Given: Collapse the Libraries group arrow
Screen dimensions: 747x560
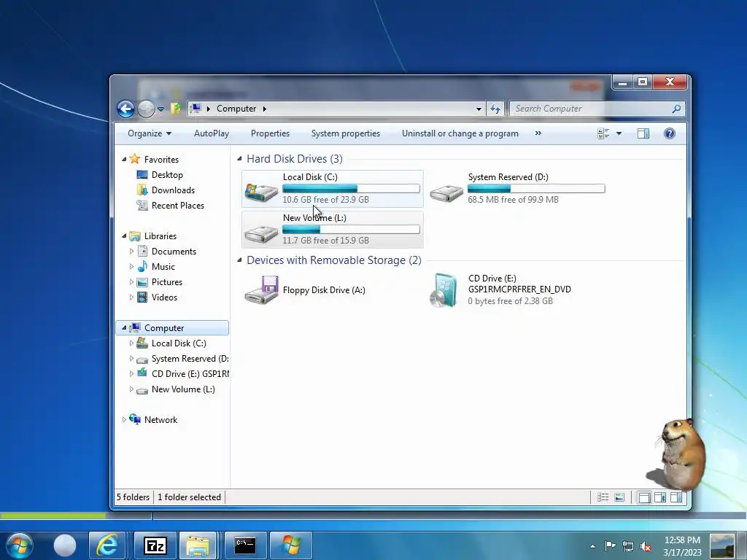Looking at the screenshot, I should [124, 236].
